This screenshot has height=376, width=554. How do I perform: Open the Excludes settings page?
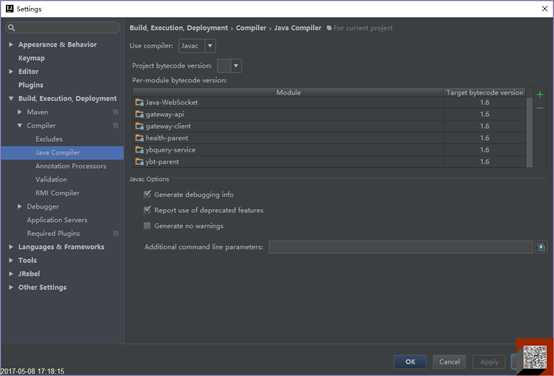49,139
